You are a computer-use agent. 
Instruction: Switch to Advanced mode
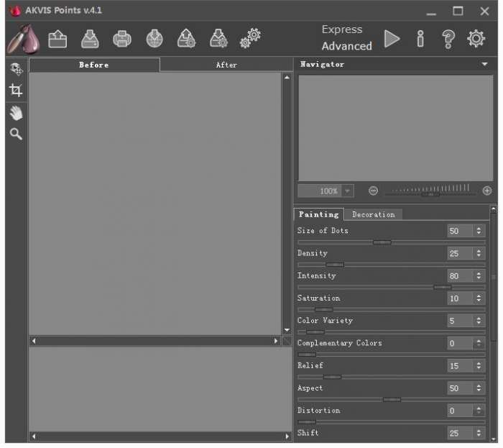(347, 46)
